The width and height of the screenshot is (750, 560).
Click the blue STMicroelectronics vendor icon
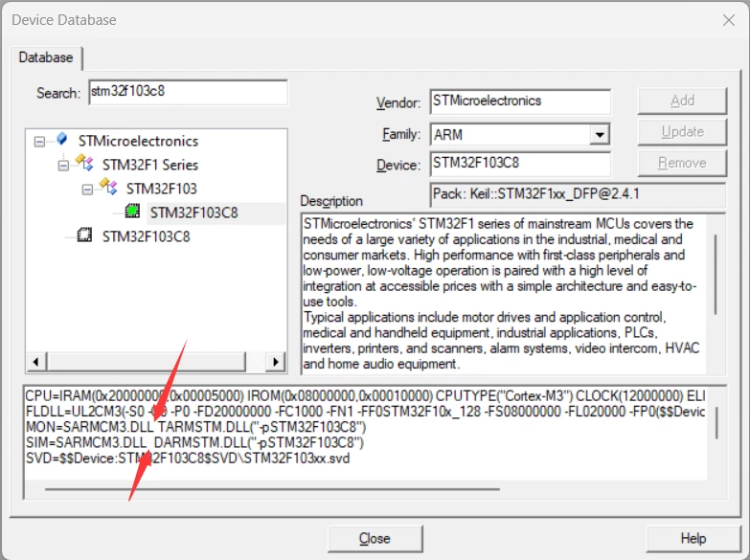pos(61,139)
